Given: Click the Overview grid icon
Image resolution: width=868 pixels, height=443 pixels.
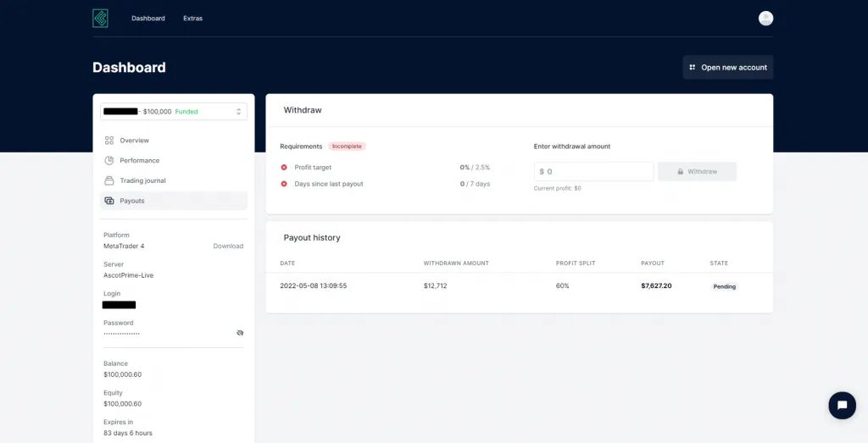Looking at the screenshot, I should 109,141.
